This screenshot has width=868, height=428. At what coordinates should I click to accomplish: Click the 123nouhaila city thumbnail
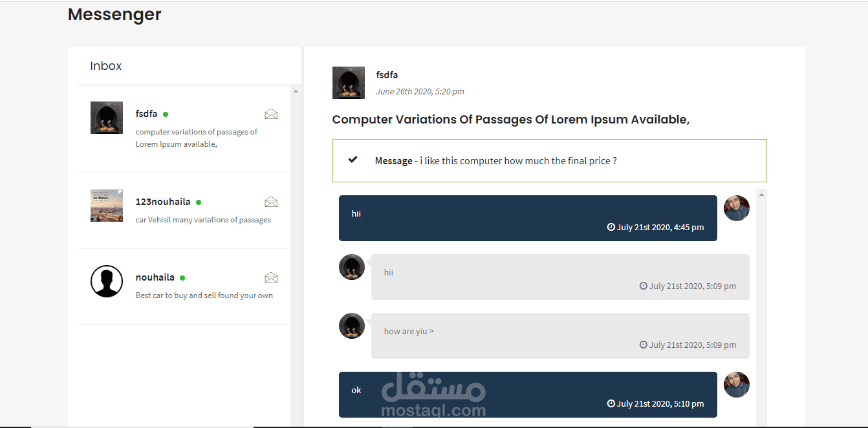pyautogui.click(x=107, y=206)
